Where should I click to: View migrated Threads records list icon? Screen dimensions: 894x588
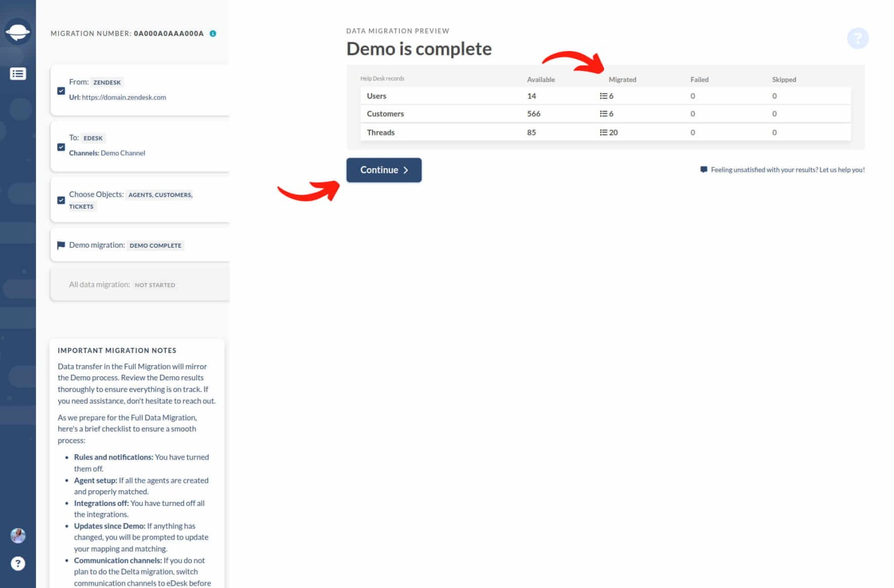604,133
